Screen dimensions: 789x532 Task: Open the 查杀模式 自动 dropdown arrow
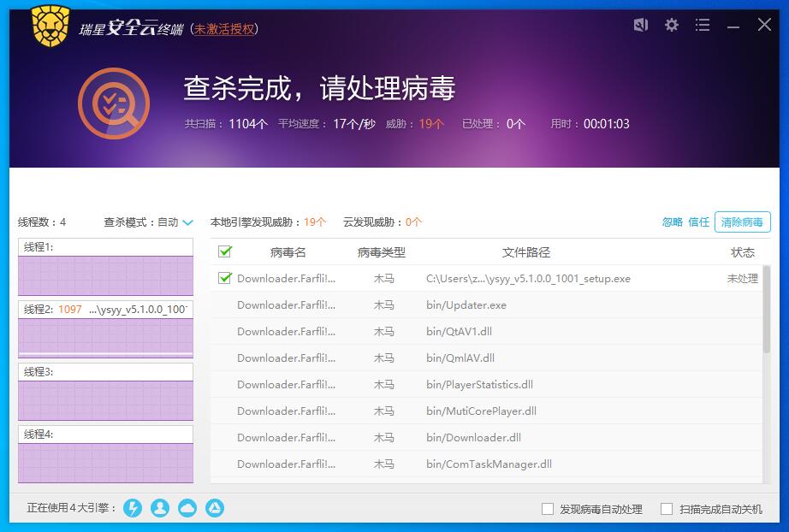click(188, 222)
